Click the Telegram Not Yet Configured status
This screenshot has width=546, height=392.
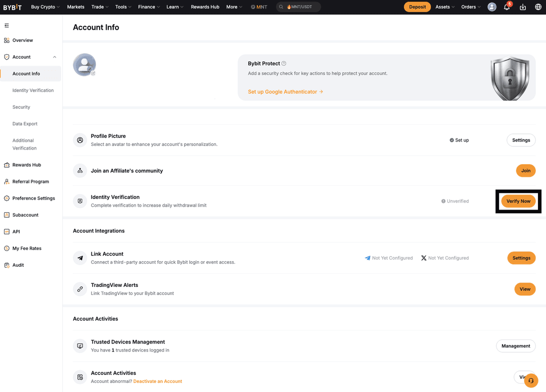click(389, 258)
